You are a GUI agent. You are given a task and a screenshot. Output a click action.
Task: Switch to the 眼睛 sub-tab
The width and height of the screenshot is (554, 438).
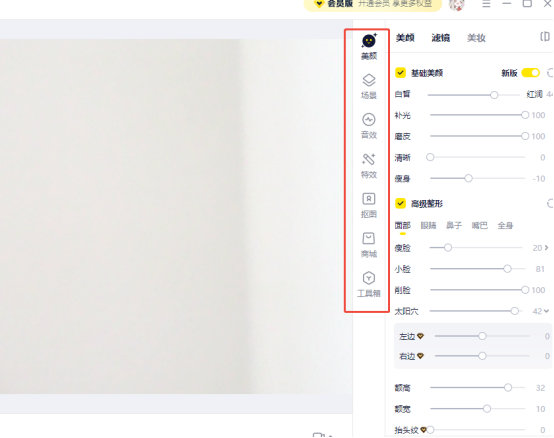(x=428, y=225)
